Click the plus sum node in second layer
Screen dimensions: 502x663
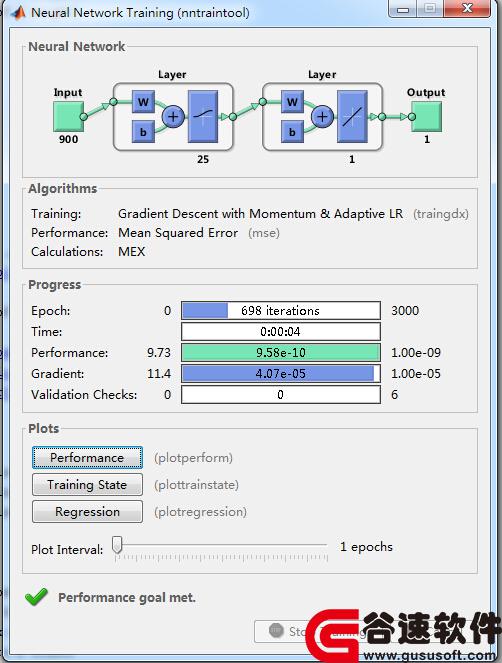322,116
